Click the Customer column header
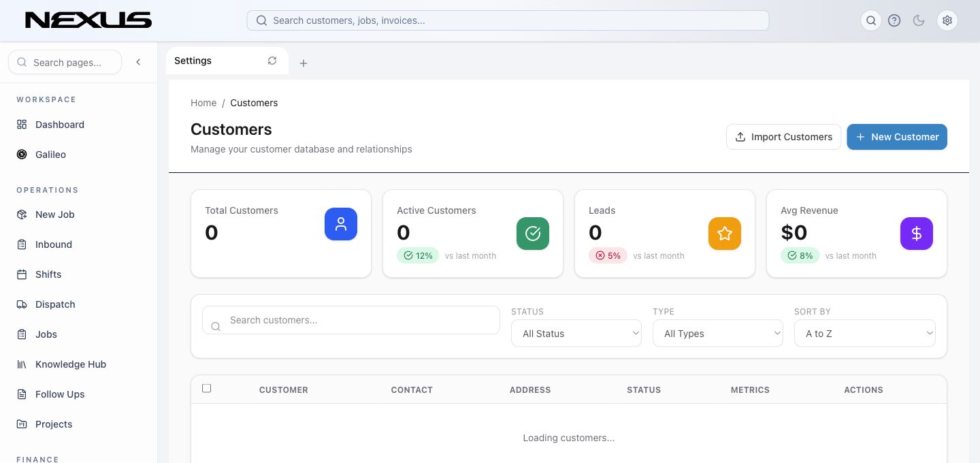 tap(284, 390)
